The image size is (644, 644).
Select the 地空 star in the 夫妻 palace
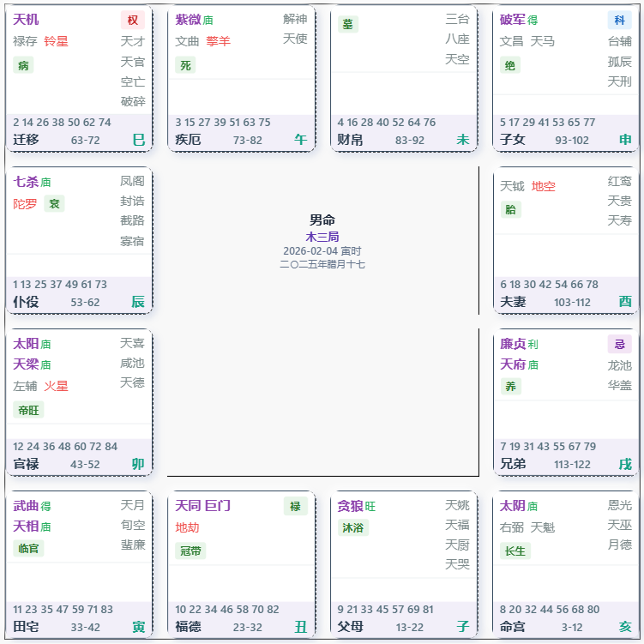[543, 186]
